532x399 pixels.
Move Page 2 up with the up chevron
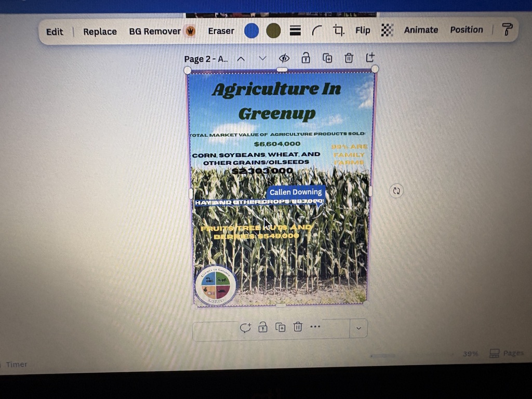click(241, 59)
